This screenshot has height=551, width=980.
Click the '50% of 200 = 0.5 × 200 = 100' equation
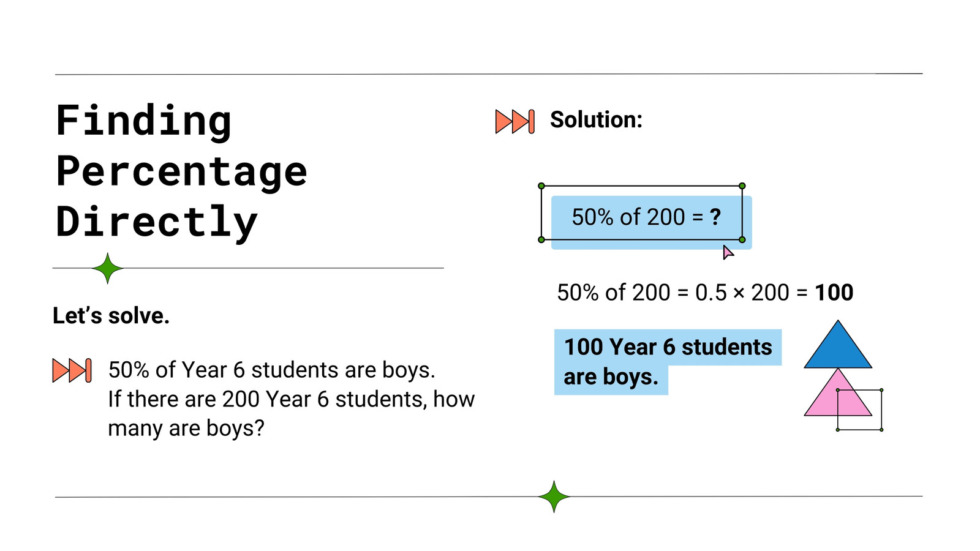705,293
